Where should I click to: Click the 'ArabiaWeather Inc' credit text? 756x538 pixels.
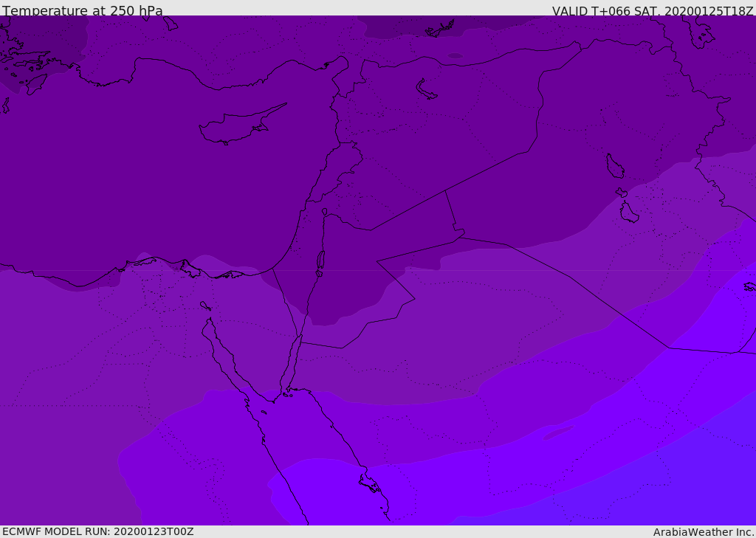[703, 532]
